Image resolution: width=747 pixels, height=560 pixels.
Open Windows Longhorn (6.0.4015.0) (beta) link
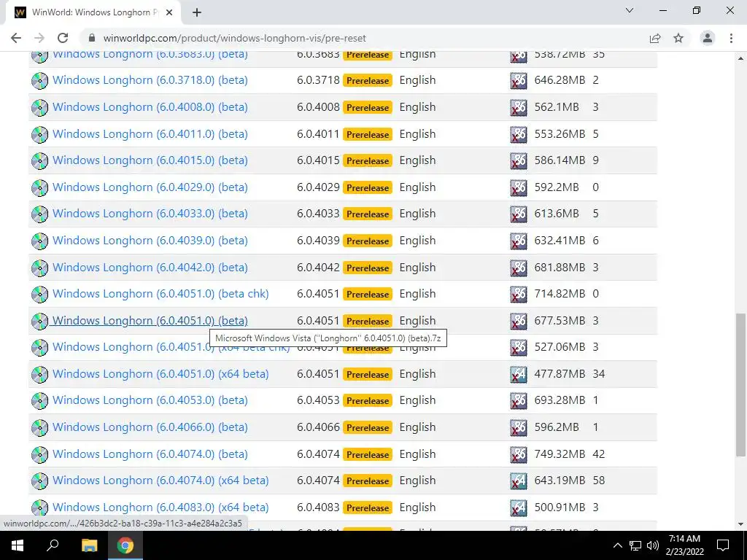tap(150, 160)
